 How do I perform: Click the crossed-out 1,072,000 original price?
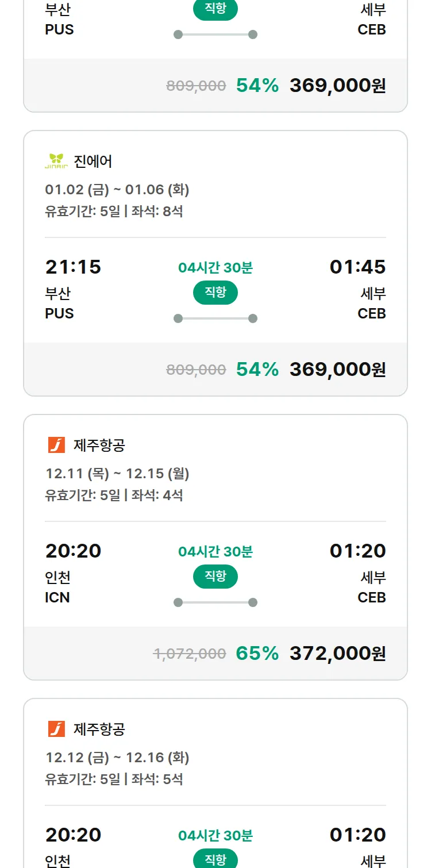pos(190,654)
